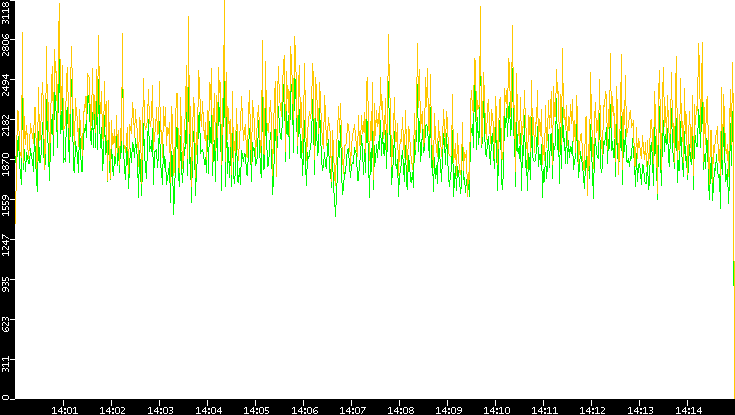Click the 311 value axis label

6,365
